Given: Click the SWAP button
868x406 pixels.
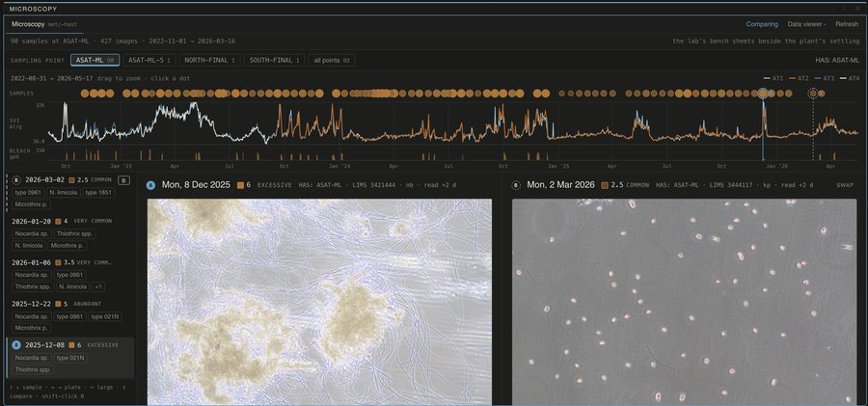Looking at the screenshot, I should click(x=845, y=185).
